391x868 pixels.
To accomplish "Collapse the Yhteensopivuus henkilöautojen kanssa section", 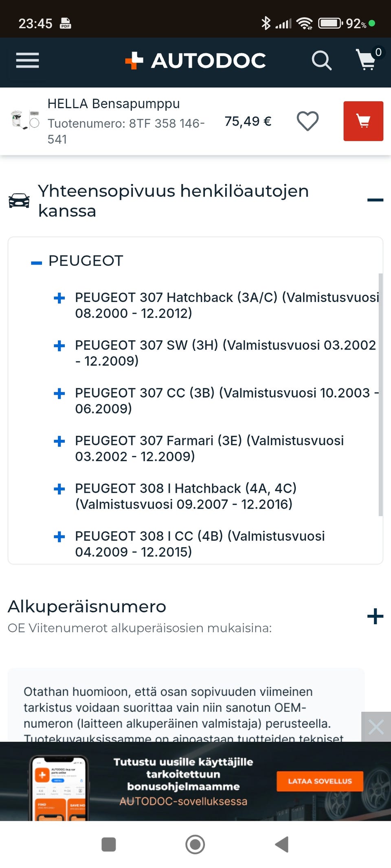I will tap(375, 200).
